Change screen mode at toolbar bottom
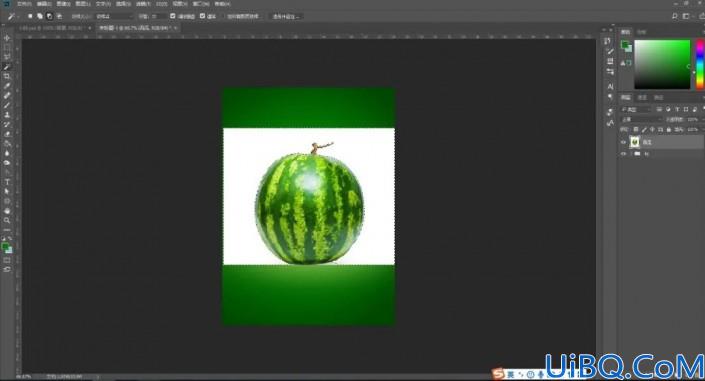Image resolution: width=705 pixels, height=381 pixels. [x=7, y=269]
